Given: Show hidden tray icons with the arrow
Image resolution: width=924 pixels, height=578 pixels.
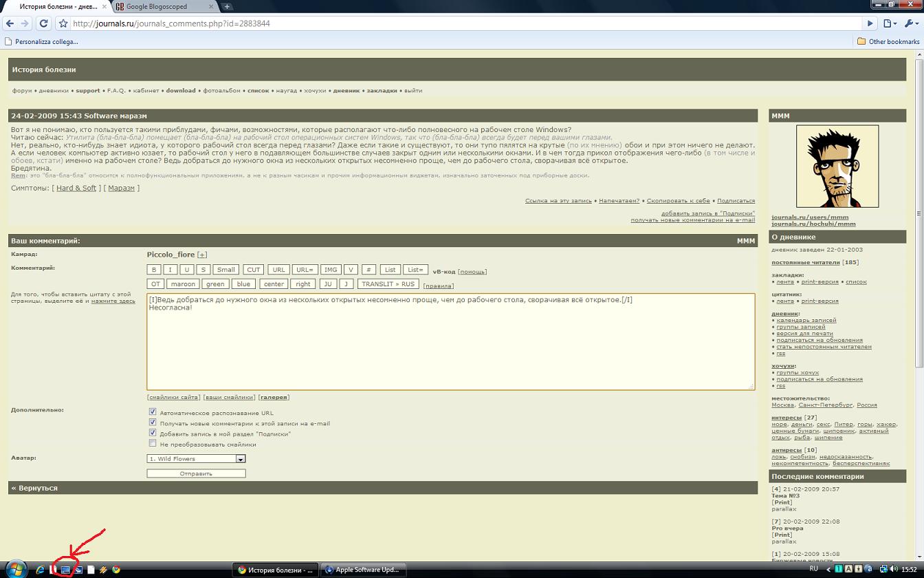Looking at the screenshot, I should pos(828,570).
